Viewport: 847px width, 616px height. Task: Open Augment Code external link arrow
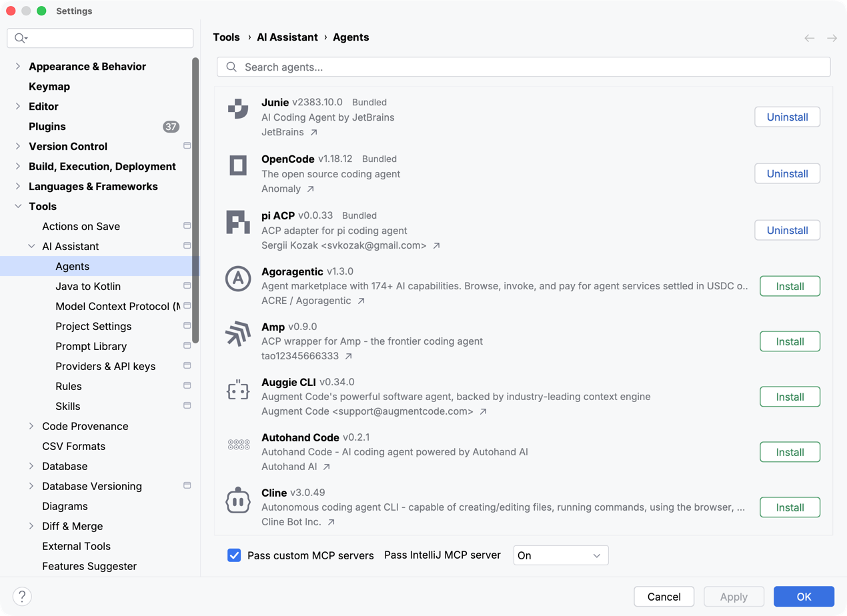(484, 411)
